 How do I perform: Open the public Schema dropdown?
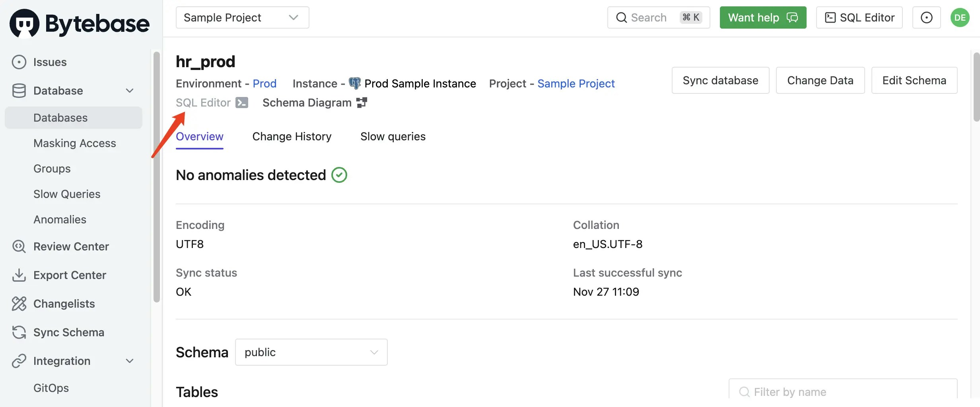(311, 352)
